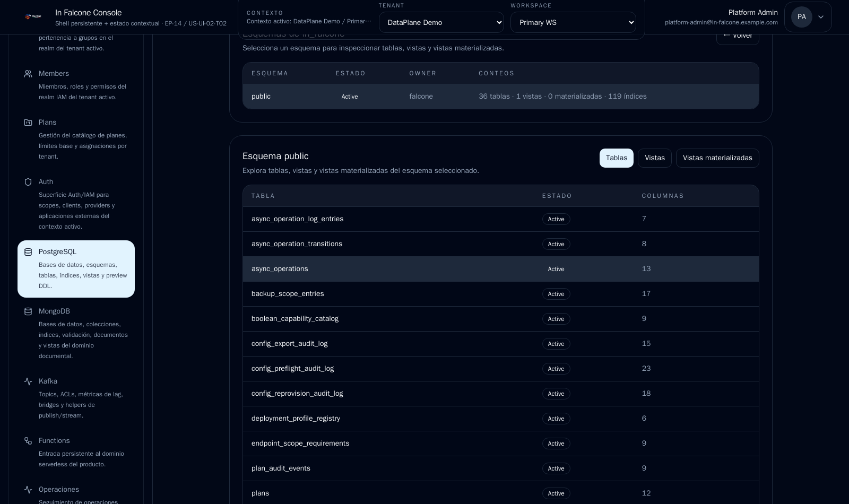Click the ESQUEMA column header
The width and height of the screenshot is (849, 504).
point(270,74)
